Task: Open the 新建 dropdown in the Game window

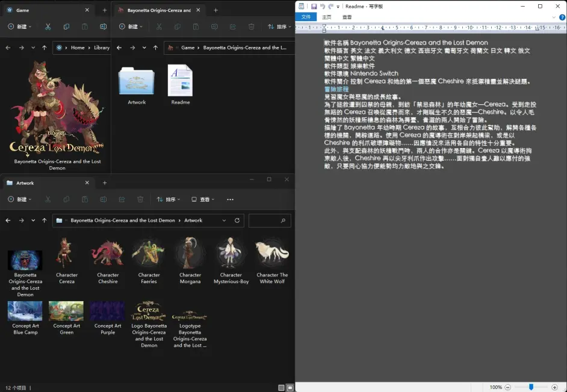Action: point(19,26)
